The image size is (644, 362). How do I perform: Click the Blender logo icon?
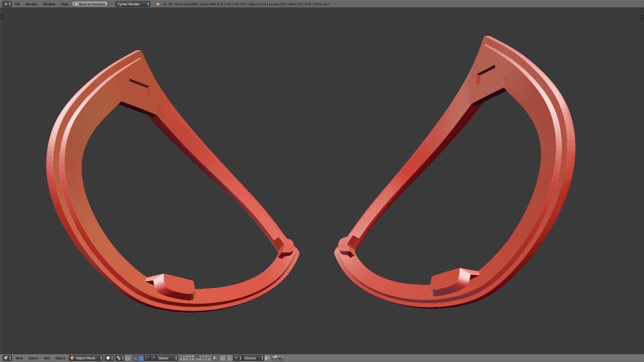click(158, 4)
